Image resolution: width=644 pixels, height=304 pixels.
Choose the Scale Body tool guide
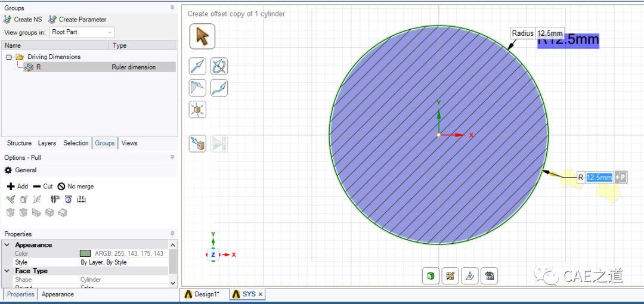click(197, 110)
